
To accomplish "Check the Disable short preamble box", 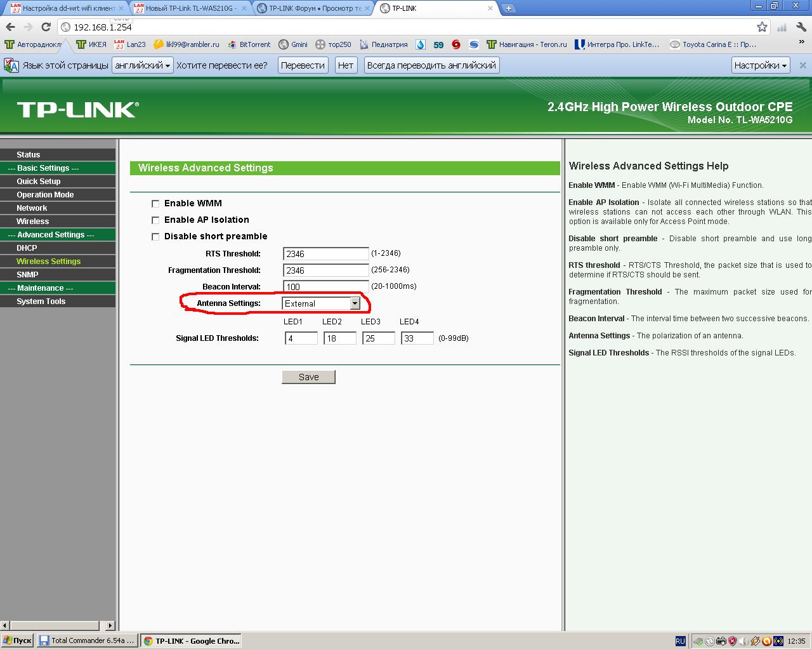I will click(x=155, y=237).
